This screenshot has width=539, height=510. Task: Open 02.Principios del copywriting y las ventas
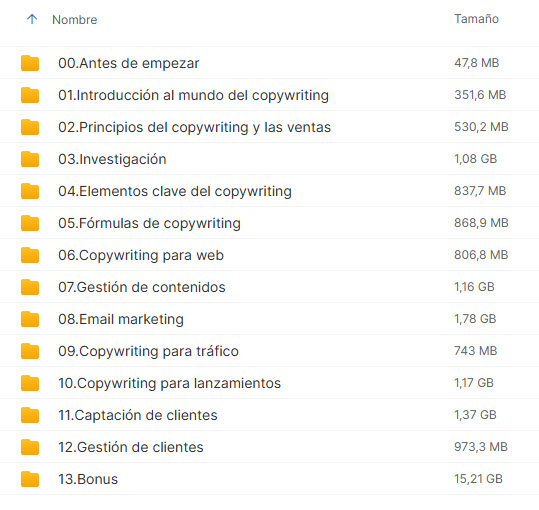(195, 127)
